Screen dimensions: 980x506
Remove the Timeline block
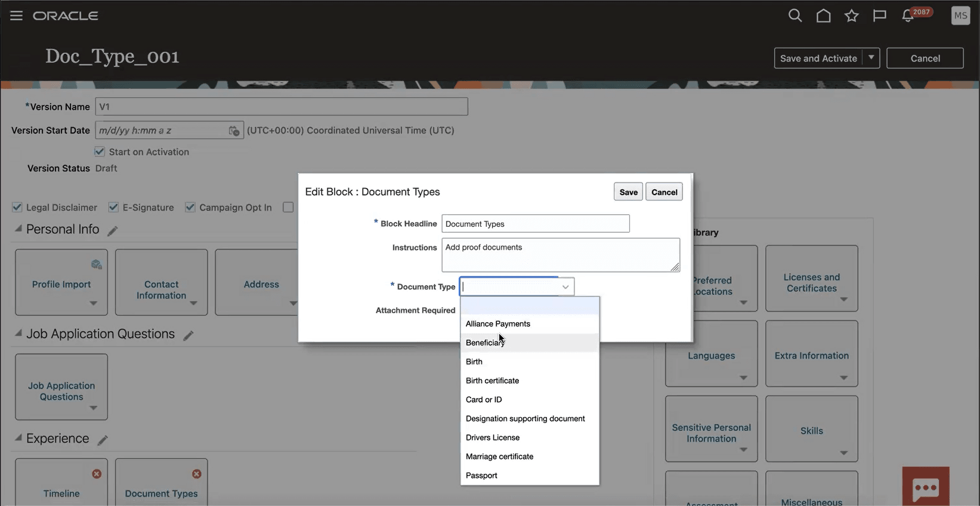(x=97, y=474)
